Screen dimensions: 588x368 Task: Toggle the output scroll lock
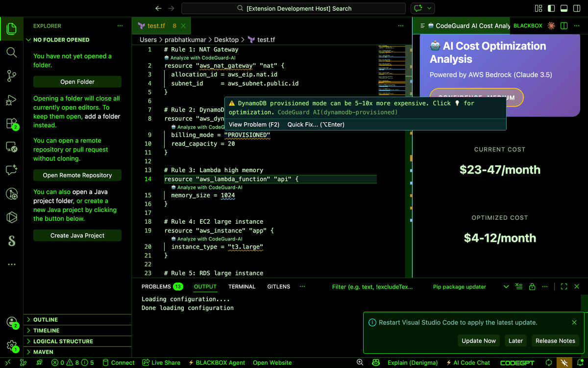pos(532,287)
